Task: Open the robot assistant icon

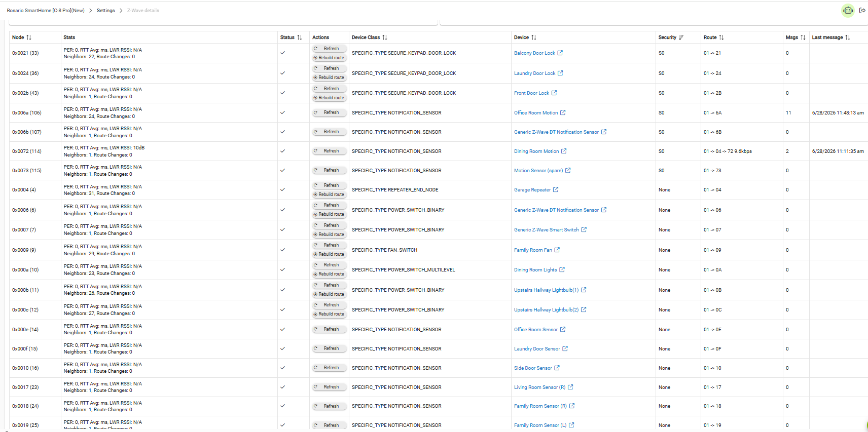Action: click(x=848, y=10)
